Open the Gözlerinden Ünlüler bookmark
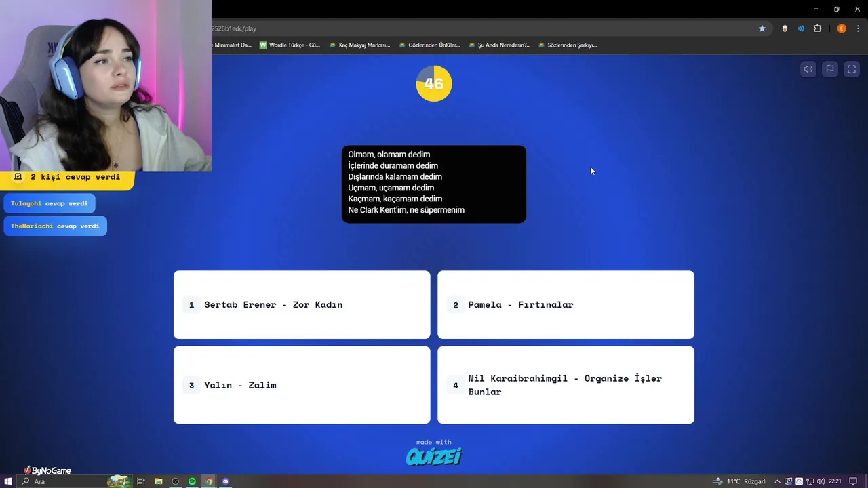The width and height of the screenshot is (868, 488). pyautogui.click(x=429, y=45)
